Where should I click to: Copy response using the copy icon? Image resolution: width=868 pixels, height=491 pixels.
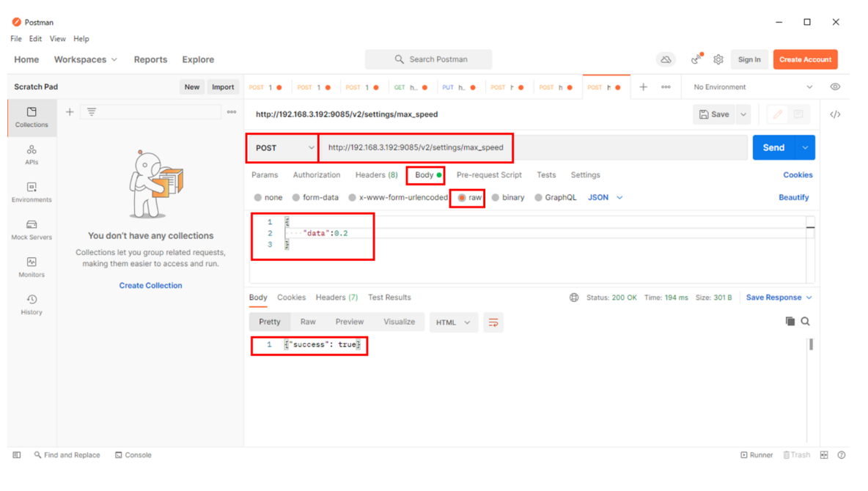pyautogui.click(x=790, y=322)
